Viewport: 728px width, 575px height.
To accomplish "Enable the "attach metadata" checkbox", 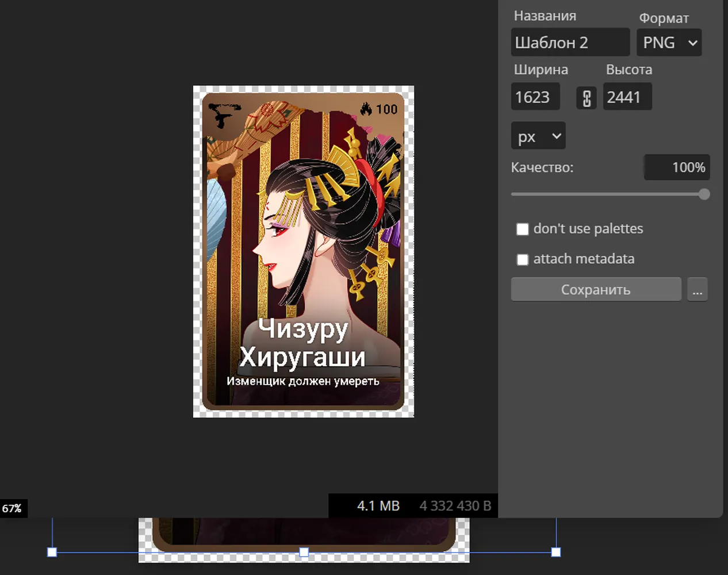I will [522, 260].
